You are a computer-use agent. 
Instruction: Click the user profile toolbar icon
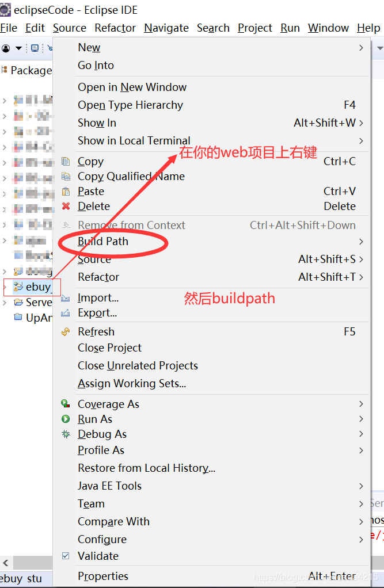(6, 48)
